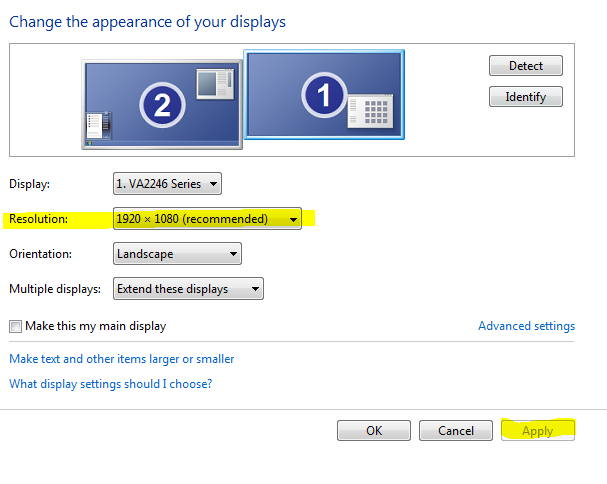Expand the Multiple displays dropdown
Viewport: 607px width, 484px height.
(x=188, y=289)
